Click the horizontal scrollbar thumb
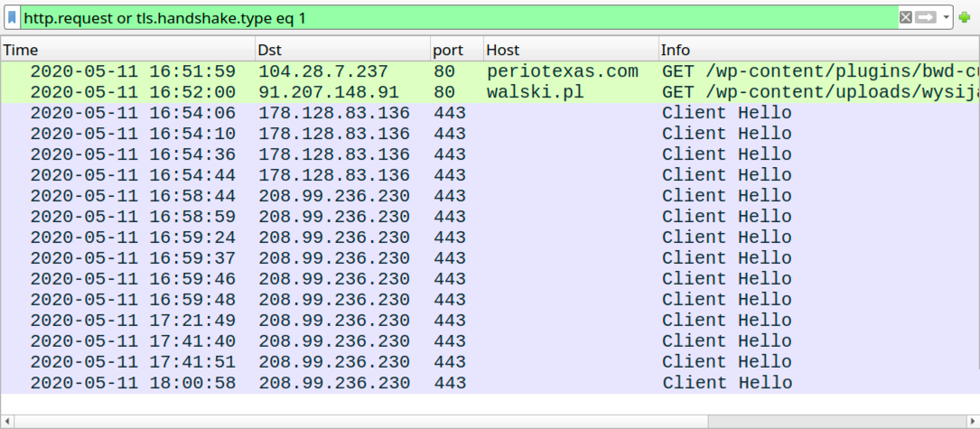This screenshot has width=980, height=429. click(x=361, y=421)
